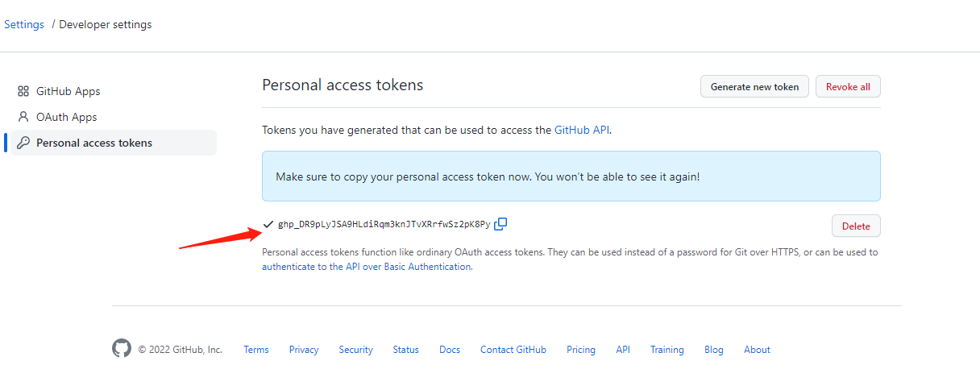The width and height of the screenshot is (980, 386).
Task: Click the ghp_ token text
Action: (384, 224)
